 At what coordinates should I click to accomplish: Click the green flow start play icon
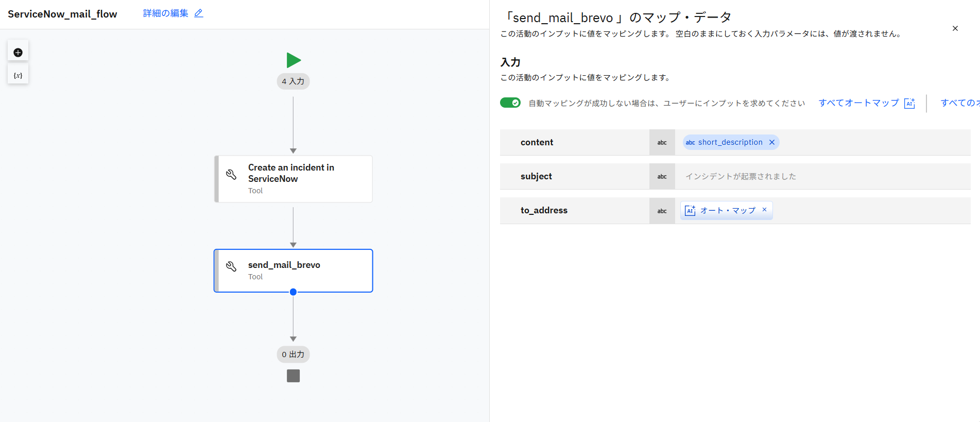294,60
